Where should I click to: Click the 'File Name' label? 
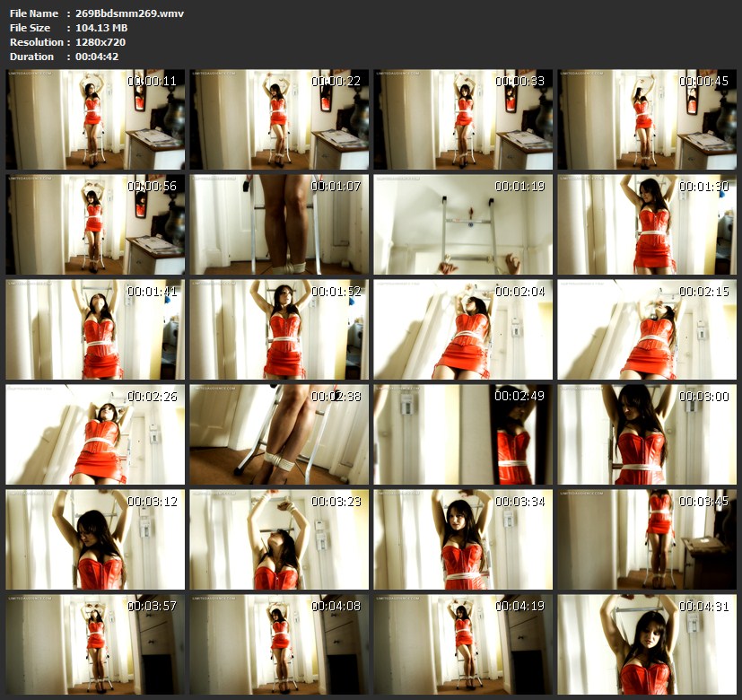point(34,13)
